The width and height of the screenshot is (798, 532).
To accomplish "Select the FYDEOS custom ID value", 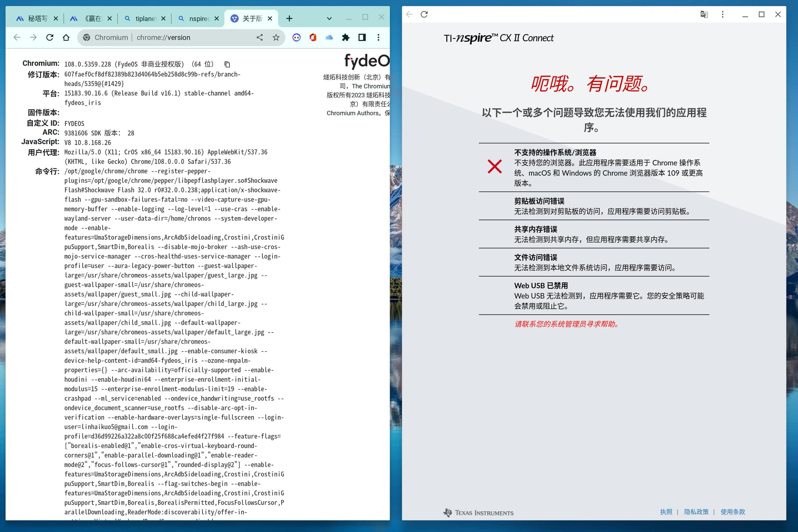I will coord(74,124).
